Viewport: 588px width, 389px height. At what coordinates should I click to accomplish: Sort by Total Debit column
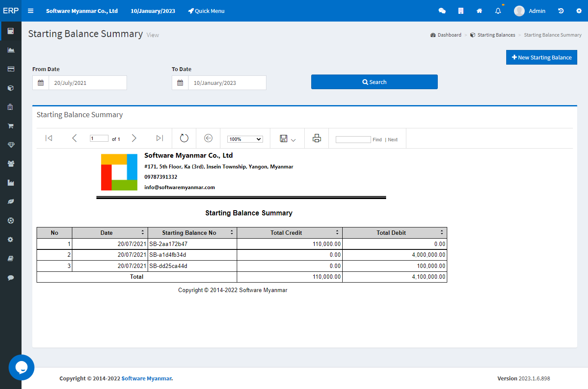442,232
